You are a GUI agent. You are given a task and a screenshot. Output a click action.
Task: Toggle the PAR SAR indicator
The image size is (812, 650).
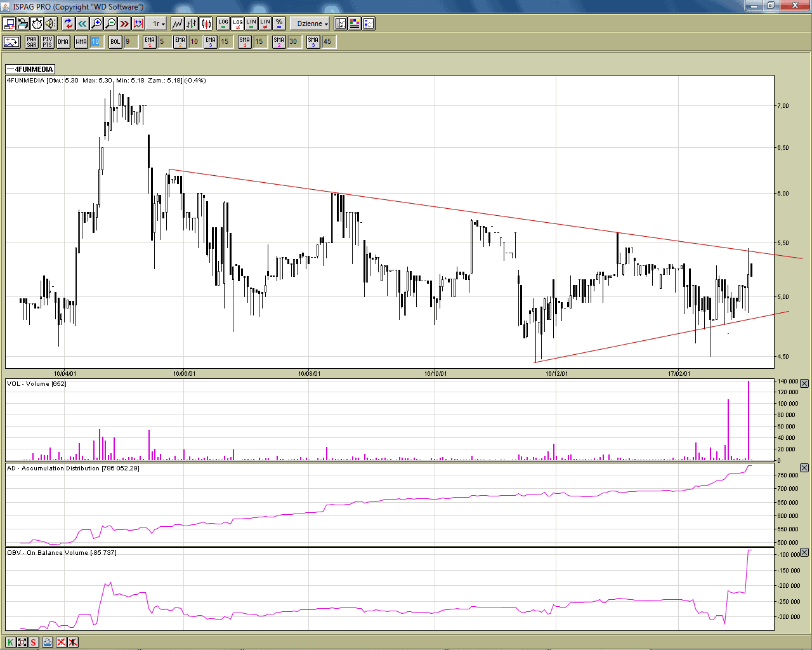tap(32, 42)
